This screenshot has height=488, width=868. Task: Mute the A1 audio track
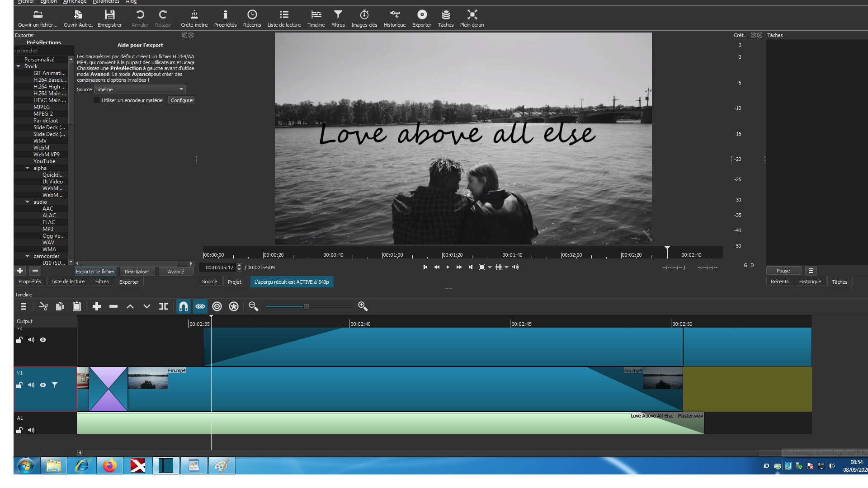pos(31,430)
